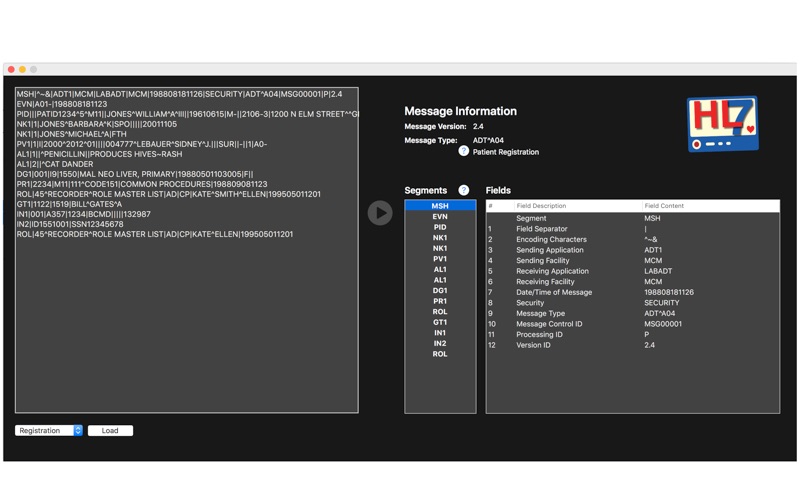Select the MSH segment in list
Viewport: 800px width, 500px height.
[x=440, y=206]
